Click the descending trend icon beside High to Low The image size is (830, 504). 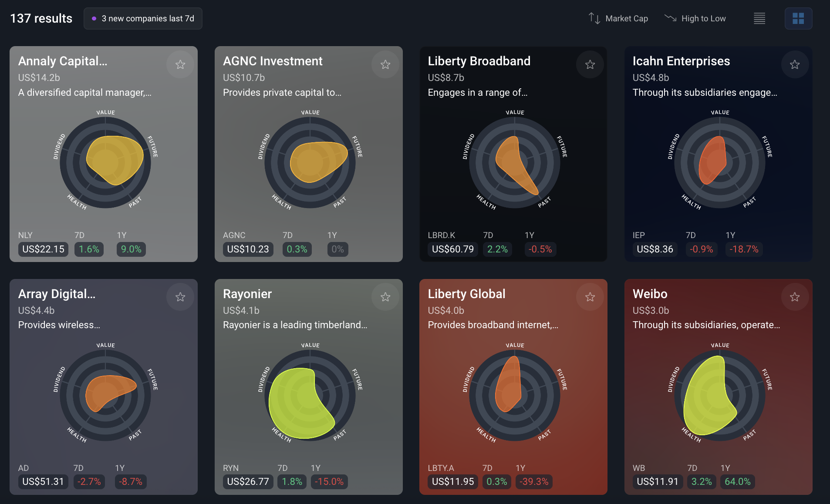pos(670,18)
